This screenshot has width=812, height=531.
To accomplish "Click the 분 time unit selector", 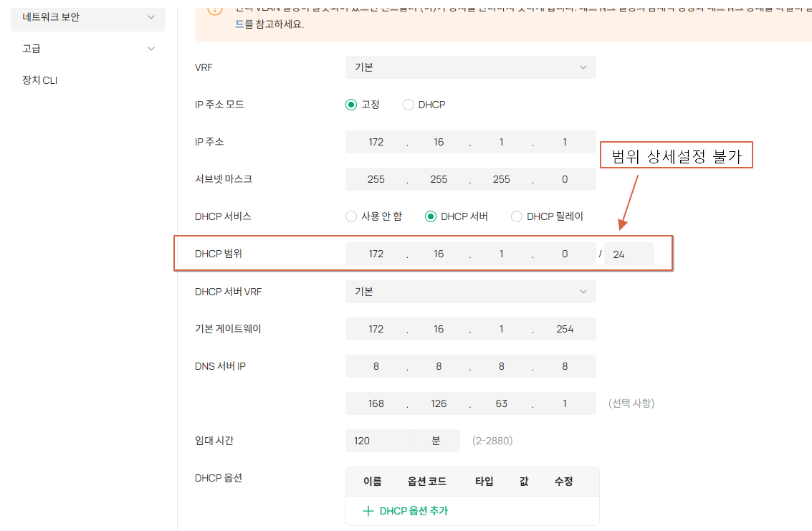I will click(x=436, y=441).
